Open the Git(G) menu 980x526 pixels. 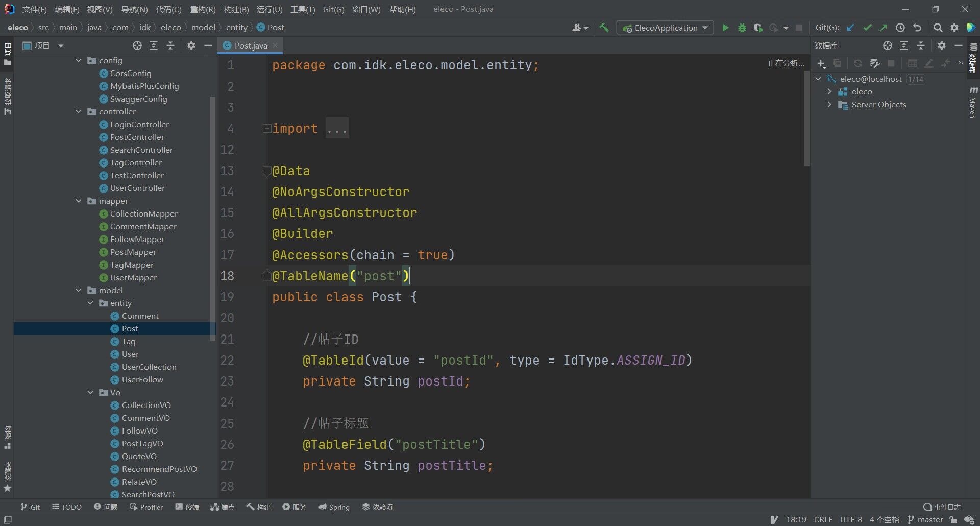[333, 9]
